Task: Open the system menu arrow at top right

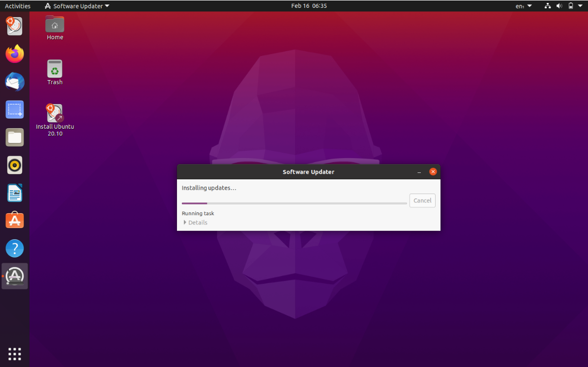Action: coord(580,5)
